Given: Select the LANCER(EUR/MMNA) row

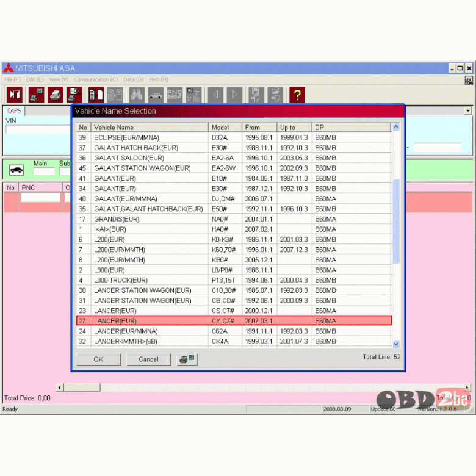Looking at the screenshot, I should [x=234, y=331].
